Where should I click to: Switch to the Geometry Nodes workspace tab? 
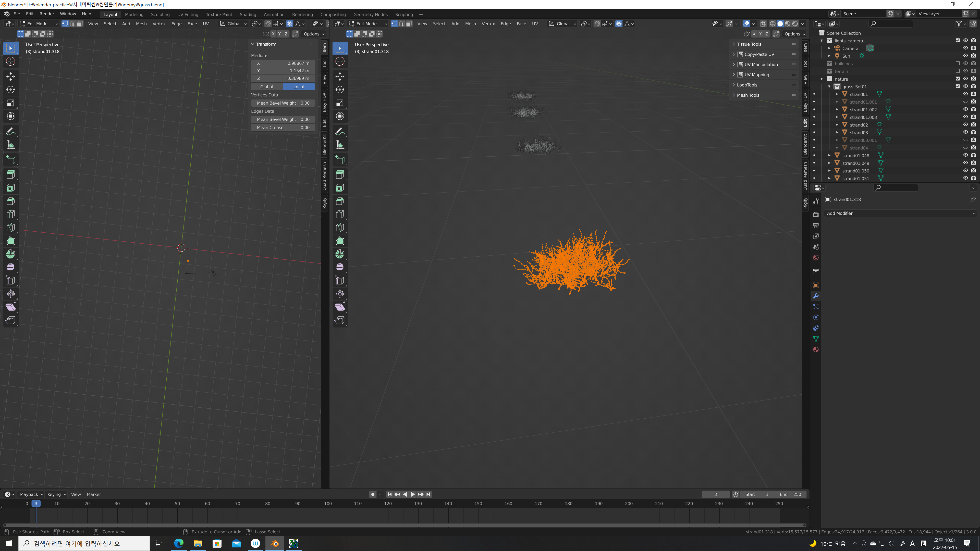[370, 15]
